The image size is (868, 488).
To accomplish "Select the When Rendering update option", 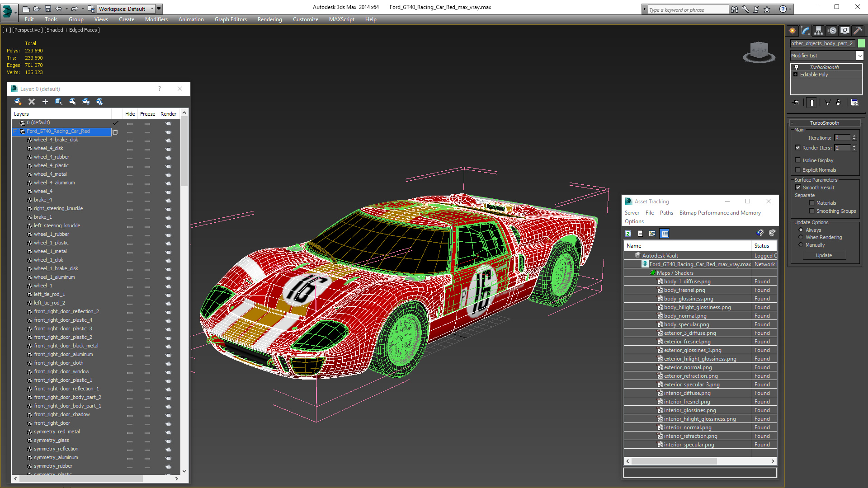I will (801, 237).
